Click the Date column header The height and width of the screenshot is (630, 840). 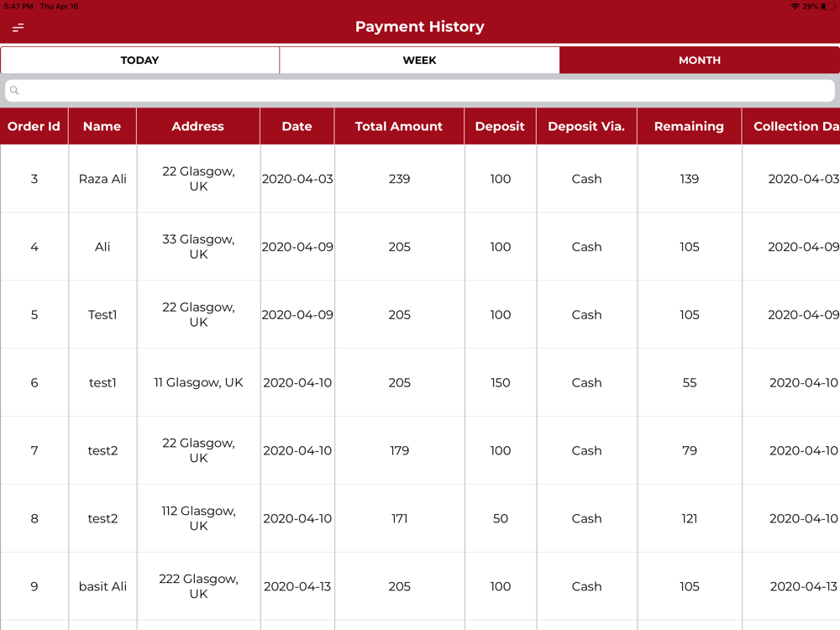pos(297,127)
